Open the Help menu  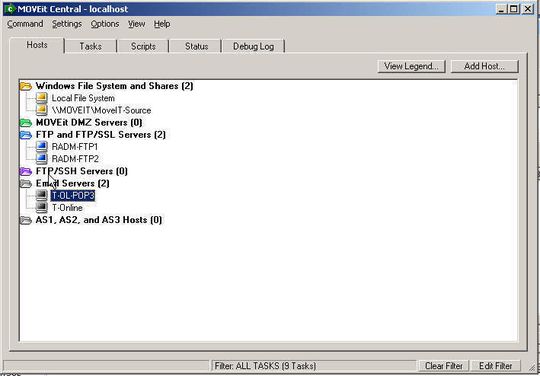pos(162,24)
